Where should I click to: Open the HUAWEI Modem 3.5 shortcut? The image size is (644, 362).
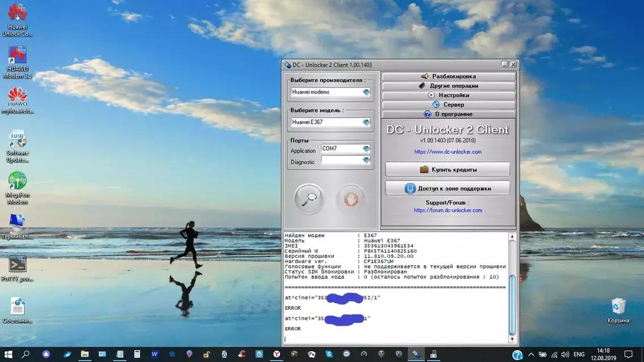click(18, 57)
